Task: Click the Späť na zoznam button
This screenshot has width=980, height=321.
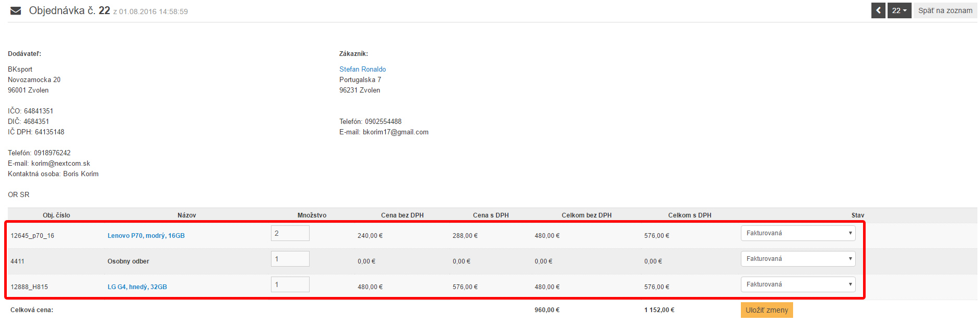Action: (x=945, y=10)
